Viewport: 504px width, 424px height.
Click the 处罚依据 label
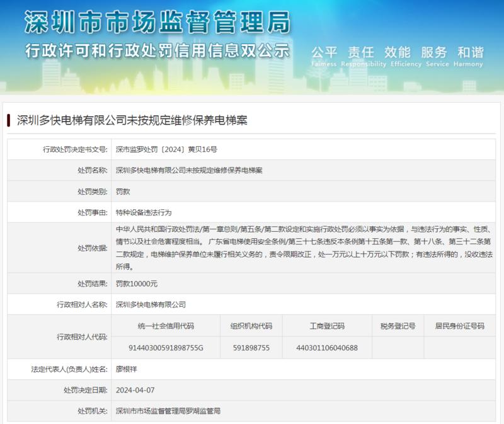tap(93, 248)
